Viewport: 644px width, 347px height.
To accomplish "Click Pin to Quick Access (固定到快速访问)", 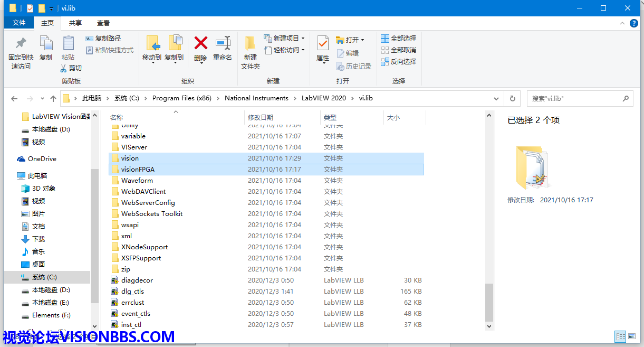I will click(21, 53).
